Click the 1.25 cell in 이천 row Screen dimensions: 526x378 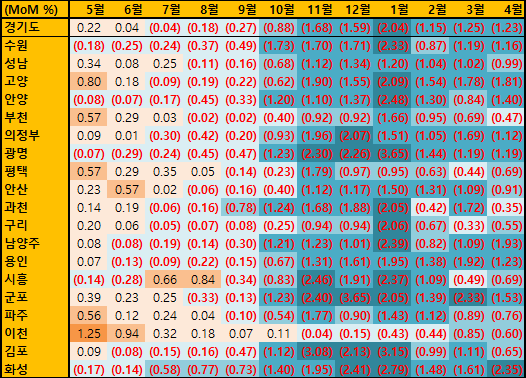pyautogui.click(x=88, y=333)
